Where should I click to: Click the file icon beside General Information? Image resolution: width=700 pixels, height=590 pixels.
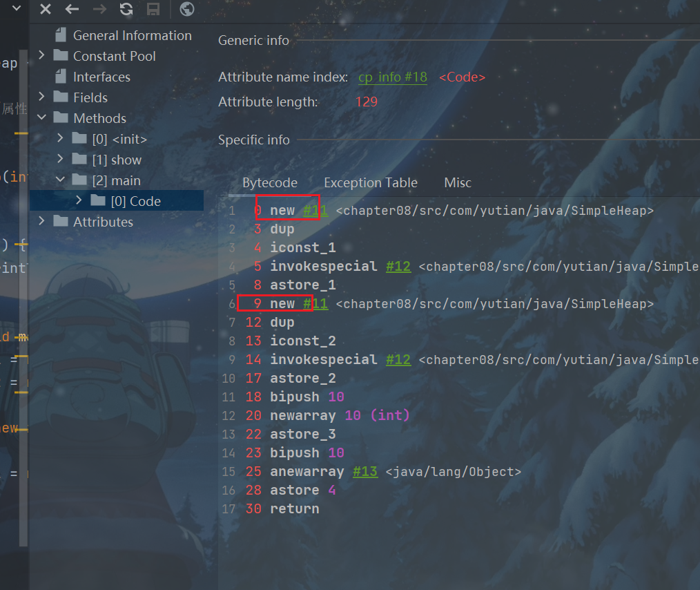[x=61, y=35]
